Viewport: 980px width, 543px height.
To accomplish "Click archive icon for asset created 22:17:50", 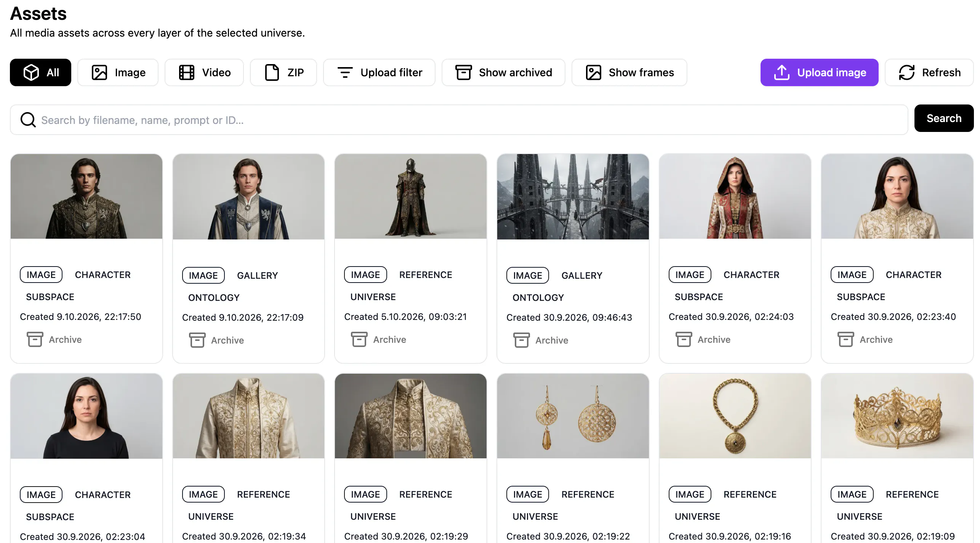I will [x=35, y=339].
